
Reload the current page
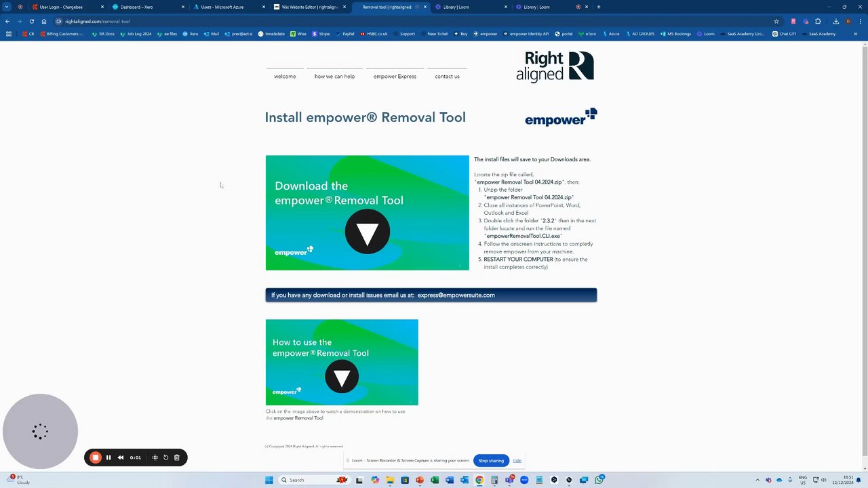click(31, 21)
